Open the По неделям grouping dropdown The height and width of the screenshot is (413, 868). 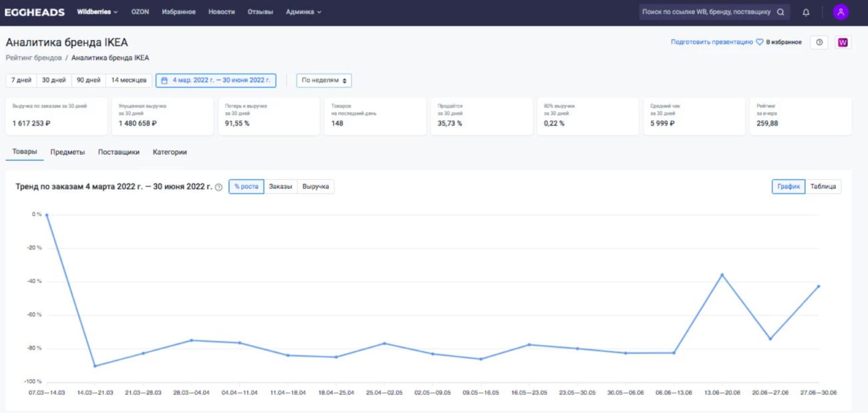point(324,81)
